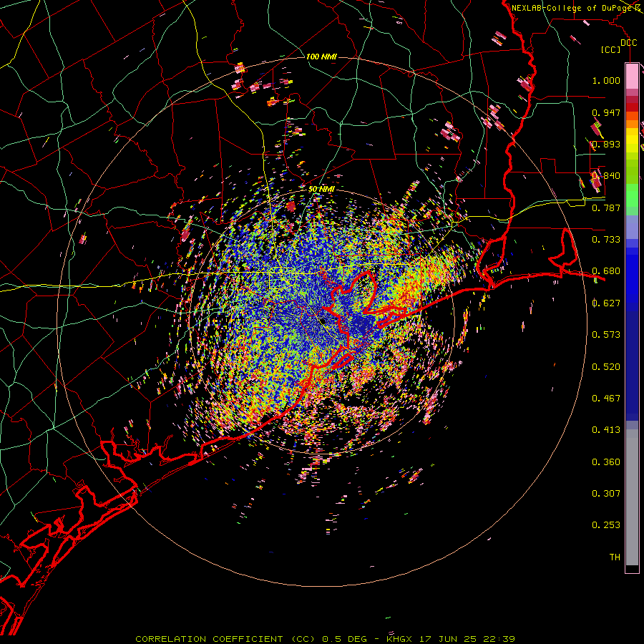Click the 0.733 scale value
This screenshot has width=644, height=644.
606,240
